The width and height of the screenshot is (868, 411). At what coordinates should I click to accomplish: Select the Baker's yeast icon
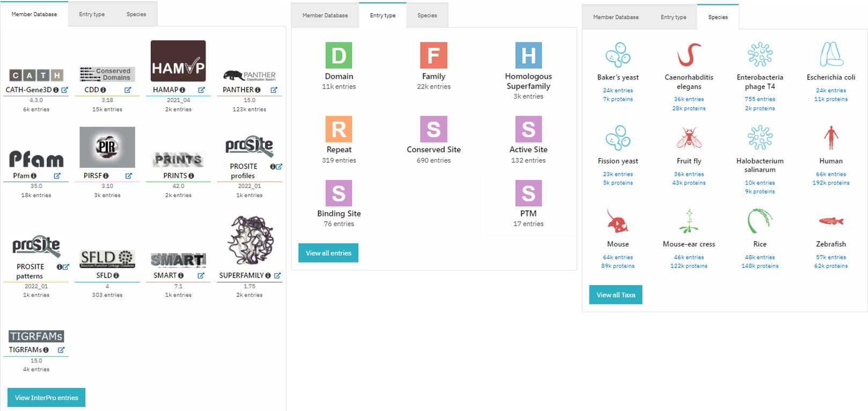(x=618, y=55)
